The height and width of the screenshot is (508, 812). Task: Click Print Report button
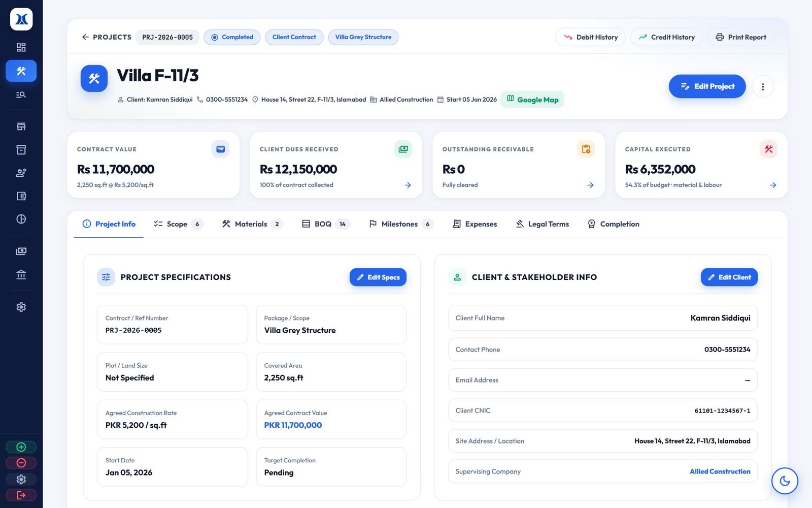coord(740,37)
